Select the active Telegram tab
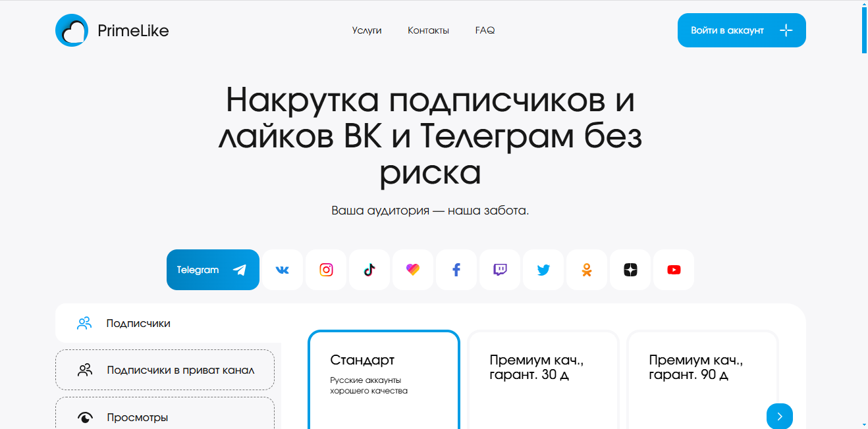 click(213, 270)
